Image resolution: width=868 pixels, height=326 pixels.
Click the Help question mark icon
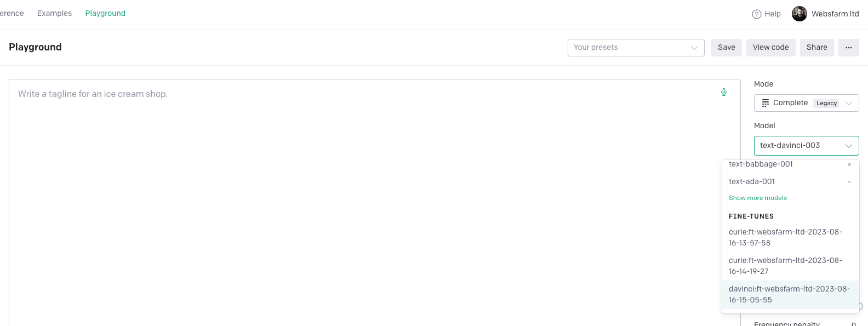click(757, 14)
